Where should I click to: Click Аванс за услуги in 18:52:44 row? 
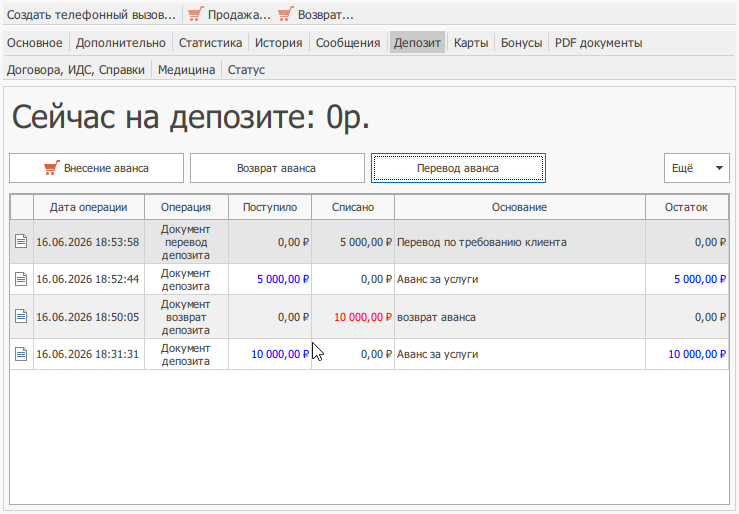(519, 279)
